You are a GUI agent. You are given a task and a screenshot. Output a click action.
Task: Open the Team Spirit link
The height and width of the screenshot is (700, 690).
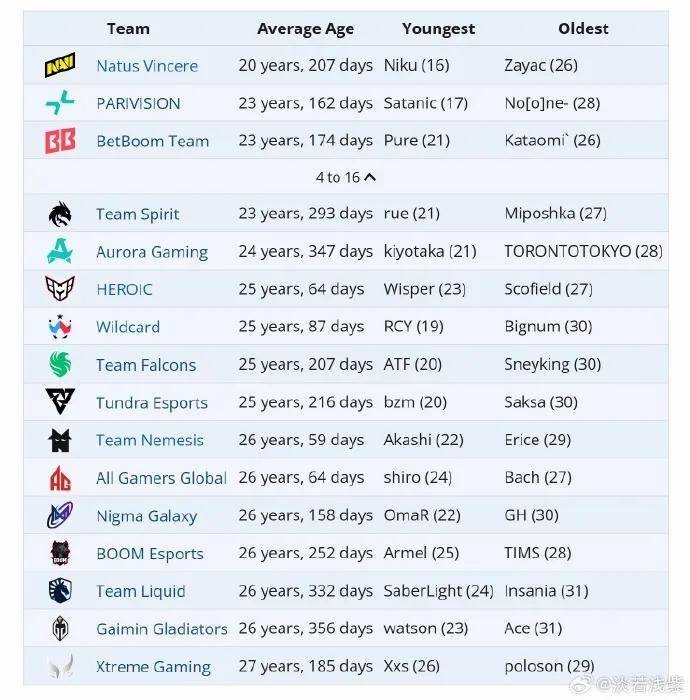click(137, 214)
